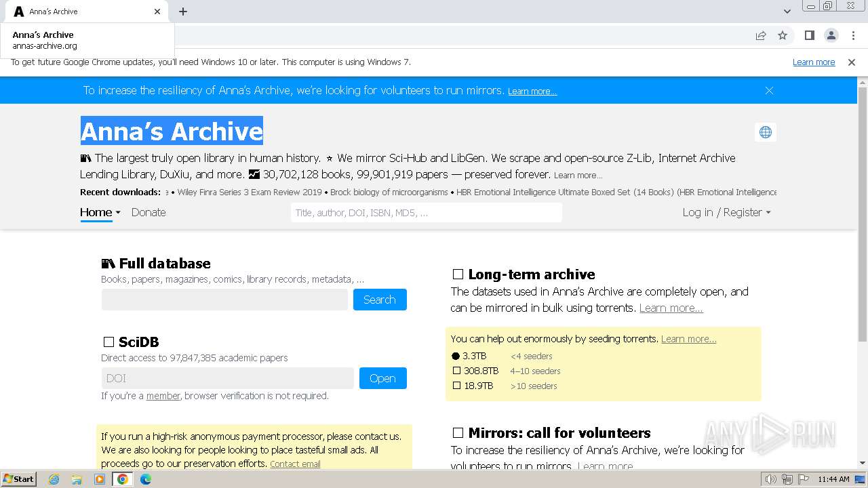Click the language globe icon
This screenshot has width=868, height=488.
pyautogui.click(x=766, y=132)
